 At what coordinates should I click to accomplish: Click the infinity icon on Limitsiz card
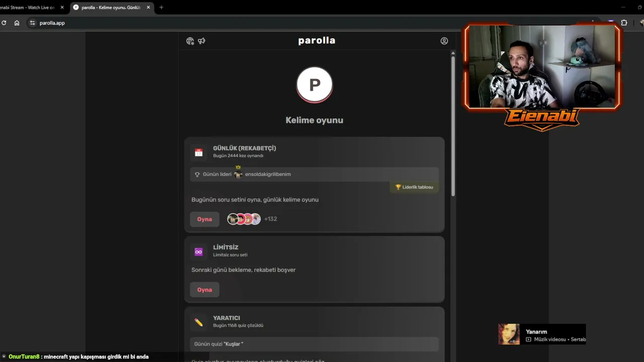coord(199,252)
